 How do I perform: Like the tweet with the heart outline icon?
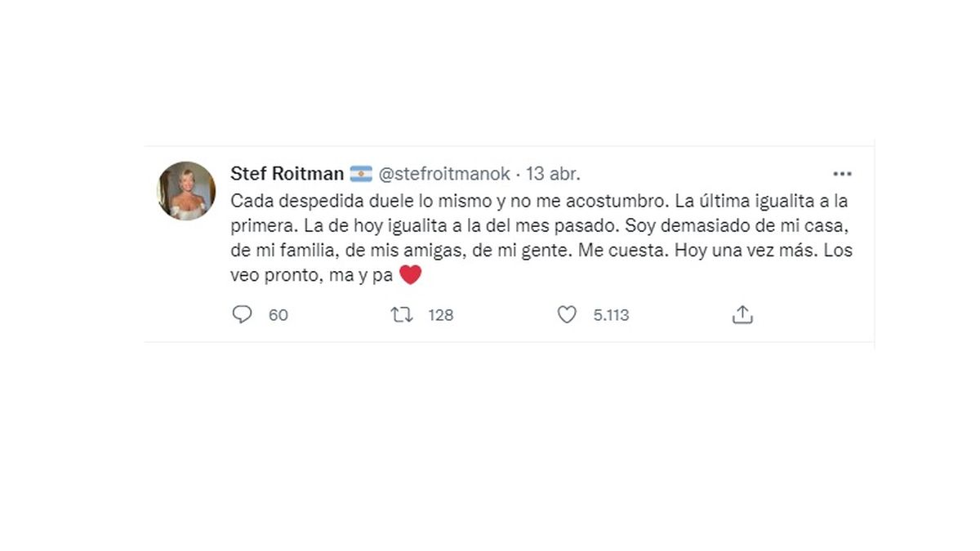click(567, 314)
